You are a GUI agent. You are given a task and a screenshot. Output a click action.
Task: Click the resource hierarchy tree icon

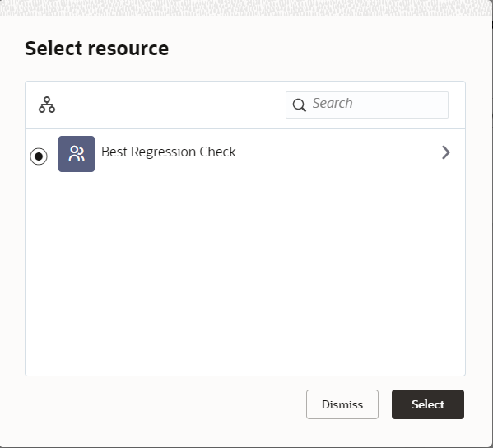47,105
